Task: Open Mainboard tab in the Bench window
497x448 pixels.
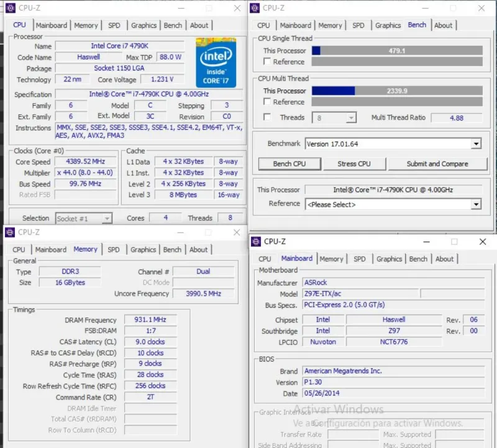Action: [296, 25]
